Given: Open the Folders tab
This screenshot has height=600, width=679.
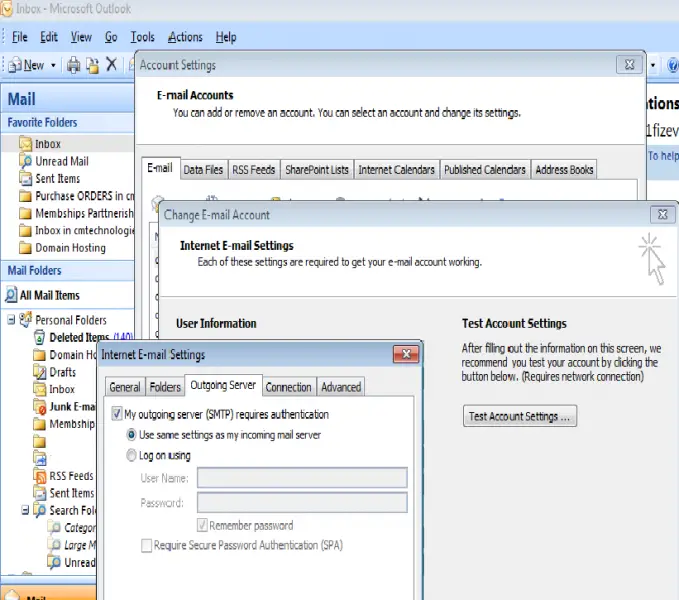Looking at the screenshot, I should (x=165, y=387).
